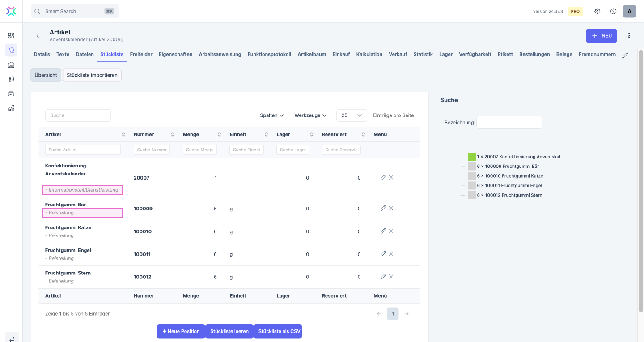This screenshot has width=644, height=342.
Task: Open the Artikelbaum tab
Action: tap(312, 54)
